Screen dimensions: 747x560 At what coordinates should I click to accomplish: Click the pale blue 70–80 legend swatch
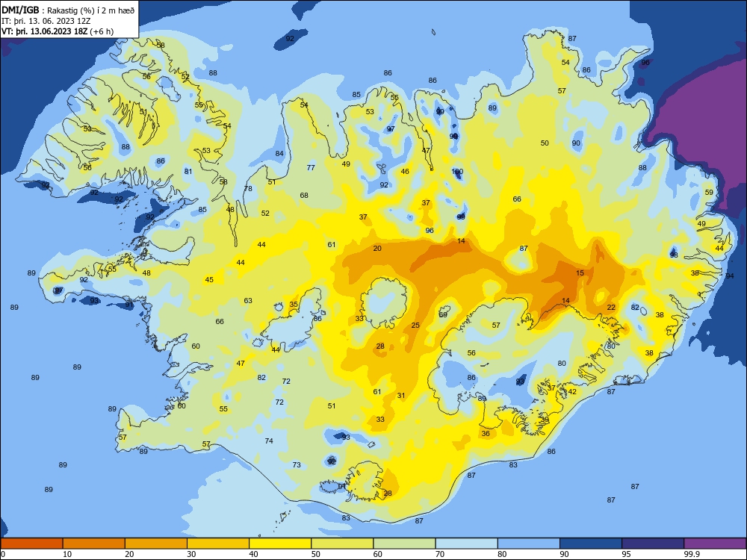(466, 544)
